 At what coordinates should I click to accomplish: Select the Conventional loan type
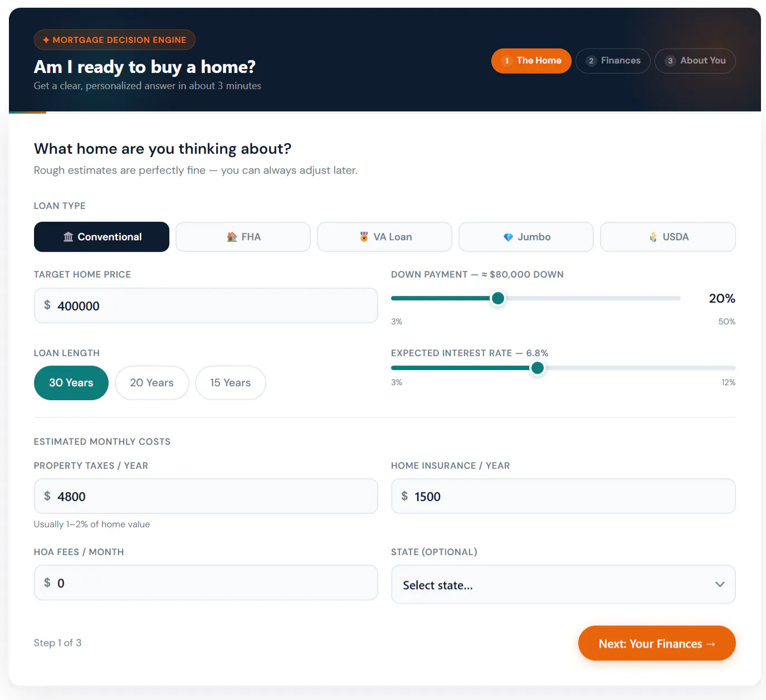(101, 237)
